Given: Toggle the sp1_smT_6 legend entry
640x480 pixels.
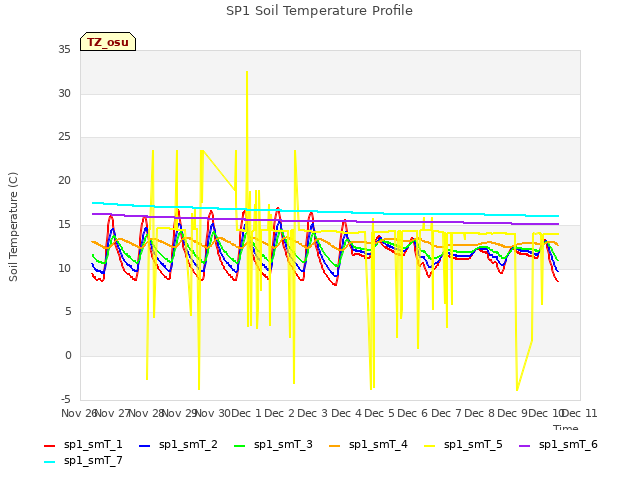Looking at the screenshot, I should coord(558,445).
